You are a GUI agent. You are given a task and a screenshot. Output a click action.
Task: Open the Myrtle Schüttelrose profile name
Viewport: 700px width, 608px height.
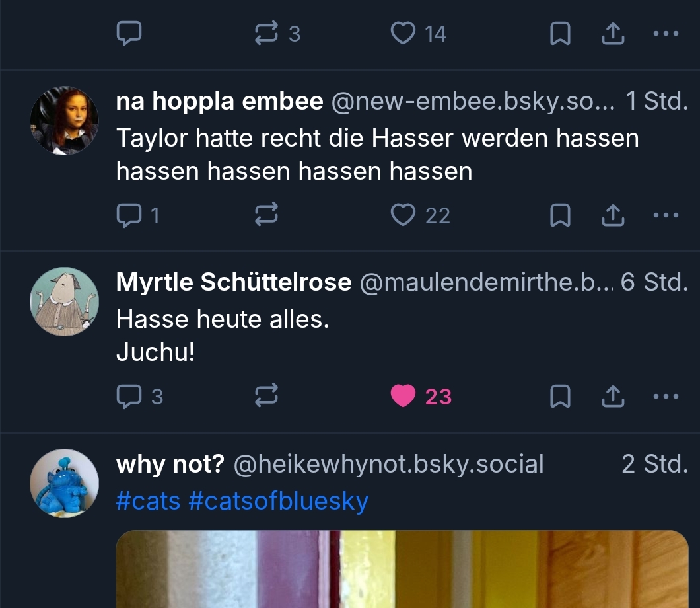tap(233, 283)
